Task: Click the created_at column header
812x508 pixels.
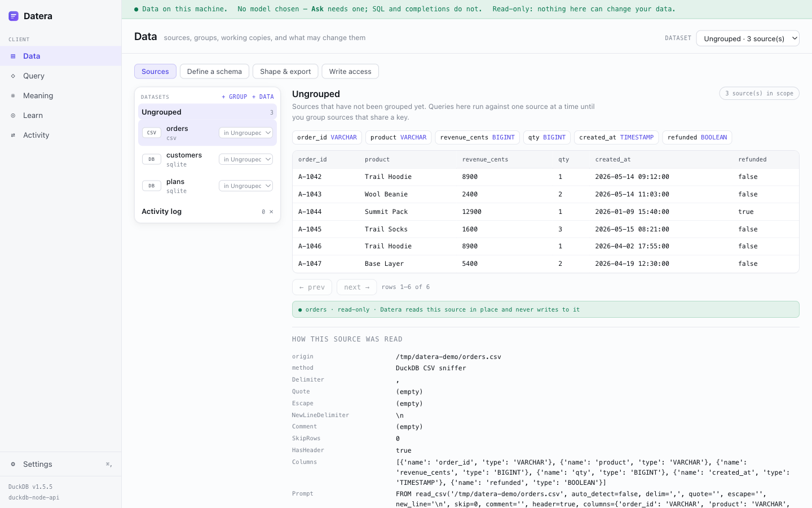Action: point(613,159)
